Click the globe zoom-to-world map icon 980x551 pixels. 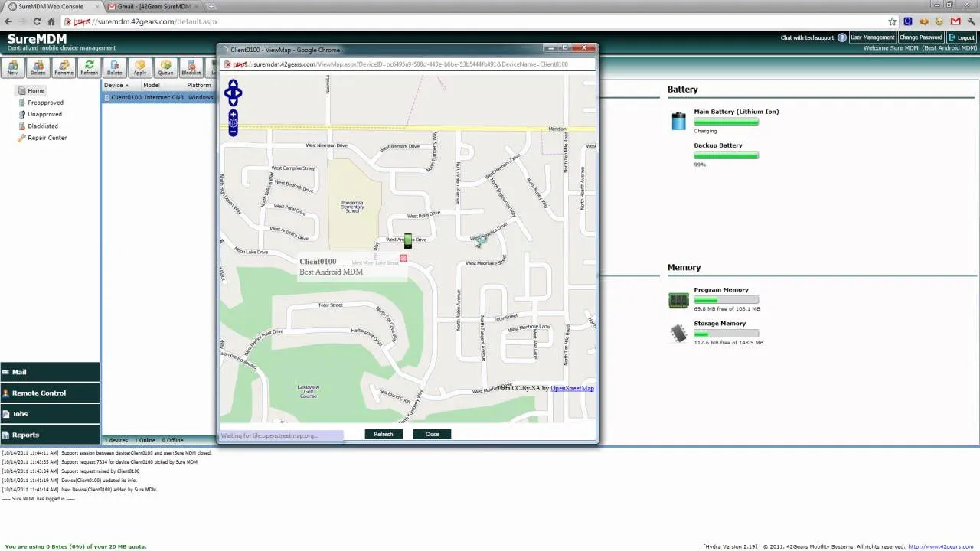click(x=233, y=123)
